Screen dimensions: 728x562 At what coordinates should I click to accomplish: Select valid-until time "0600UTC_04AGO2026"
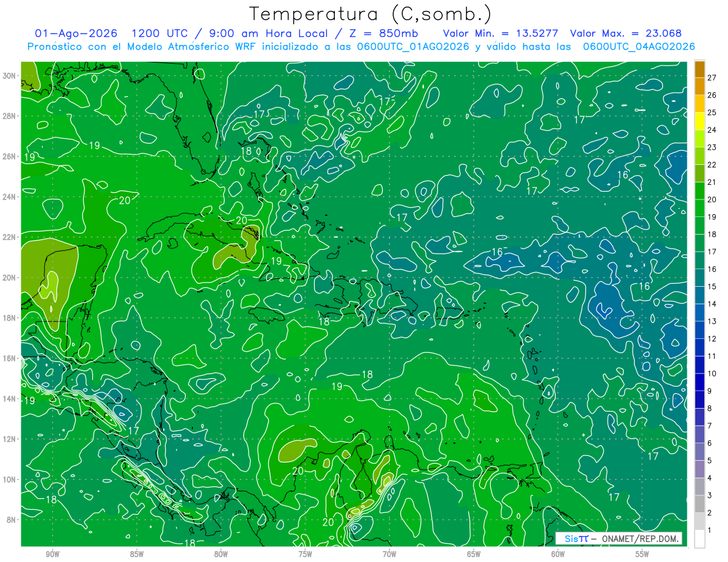pos(639,47)
